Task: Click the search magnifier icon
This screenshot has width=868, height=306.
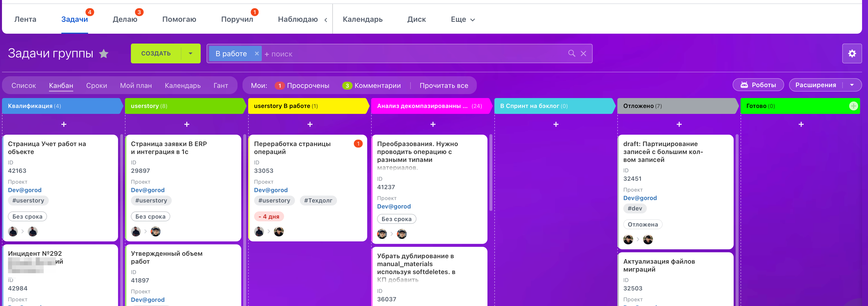Action: [x=572, y=53]
